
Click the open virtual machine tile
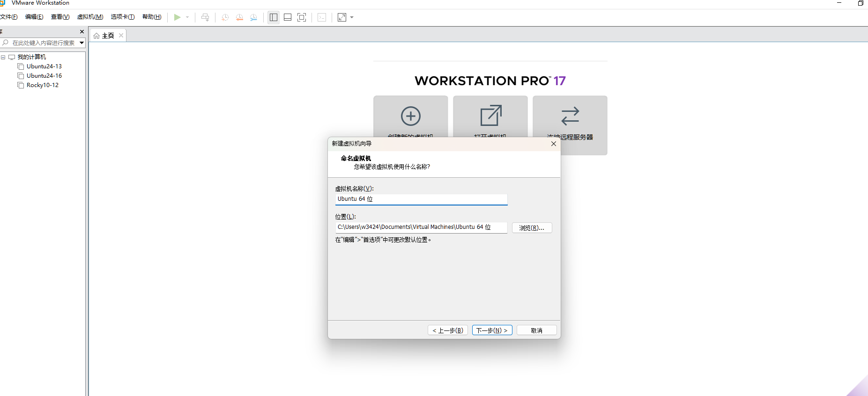pyautogui.click(x=490, y=117)
